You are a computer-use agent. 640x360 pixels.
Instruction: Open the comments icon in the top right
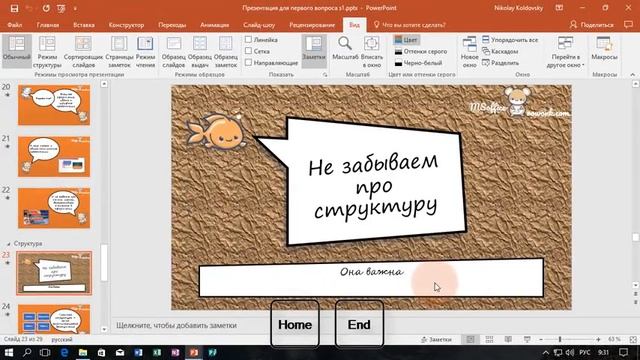629,24
